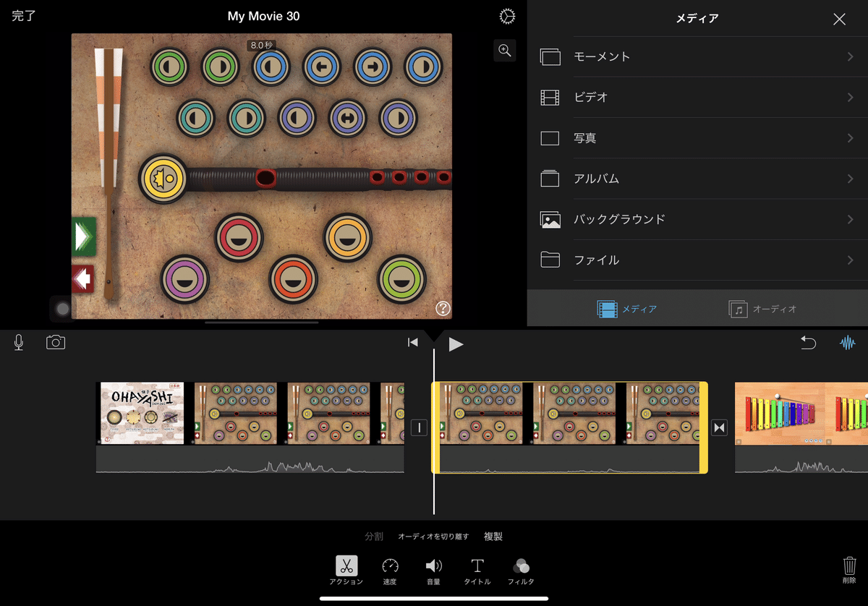Play the movie preview
868x606 pixels.
(456, 344)
